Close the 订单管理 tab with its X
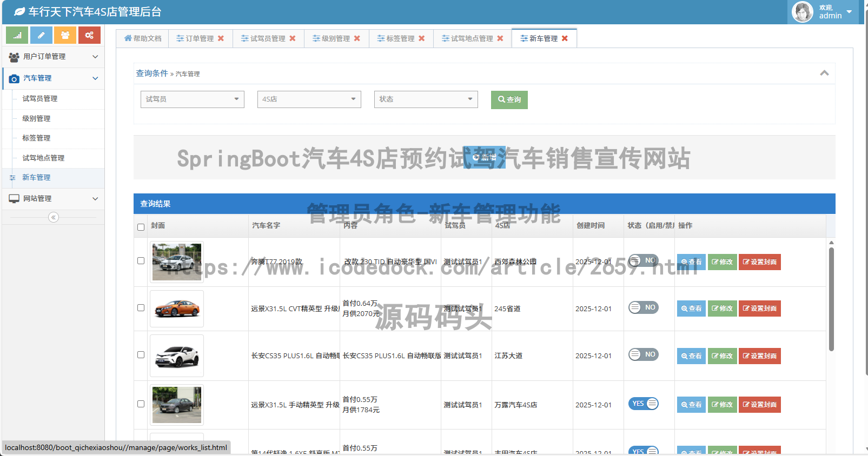This screenshot has width=868, height=456. click(x=221, y=38)
